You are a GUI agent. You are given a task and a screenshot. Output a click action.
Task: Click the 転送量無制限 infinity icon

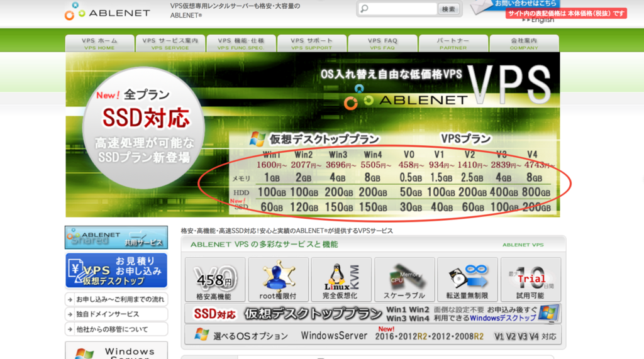point(467,280)
